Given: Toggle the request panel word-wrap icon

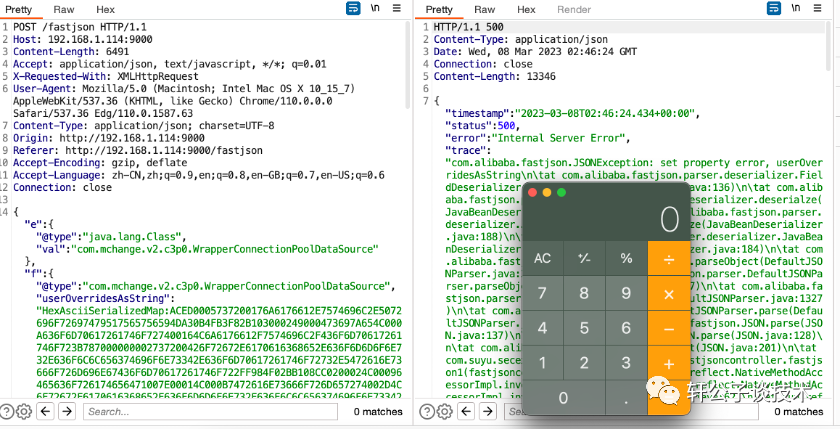Looking at the screenshot, I should [353, 9].
